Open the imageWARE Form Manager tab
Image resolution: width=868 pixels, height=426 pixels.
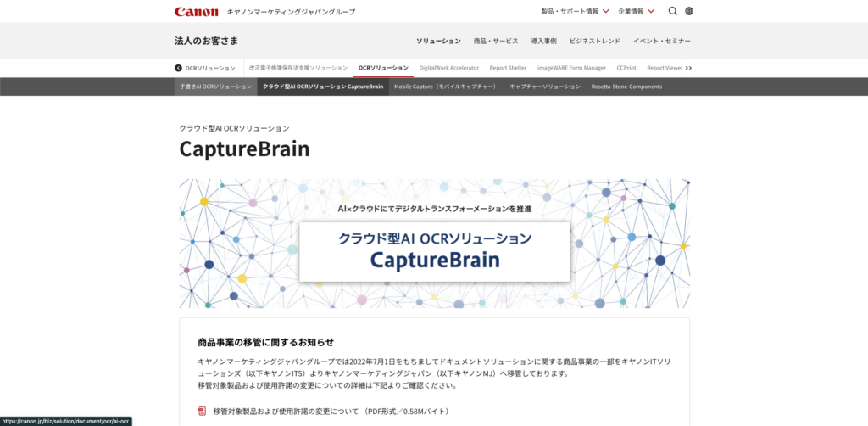571,68
